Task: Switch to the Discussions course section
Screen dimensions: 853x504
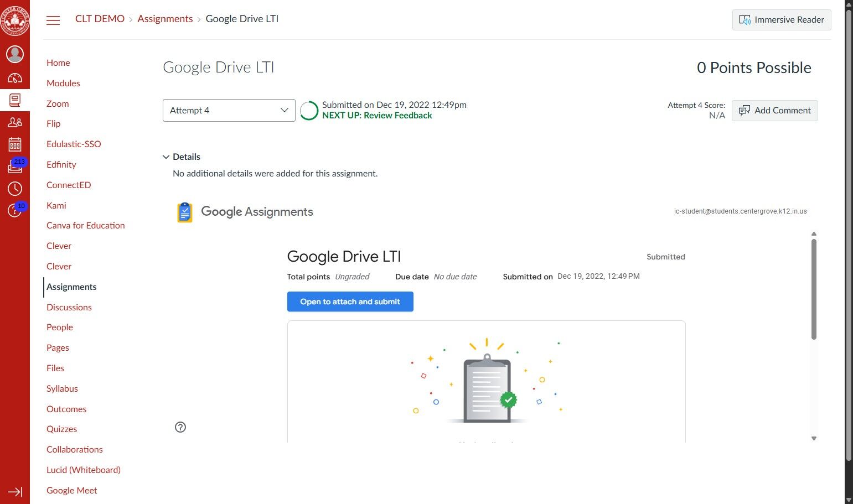Action: click(x=69, y=307)
